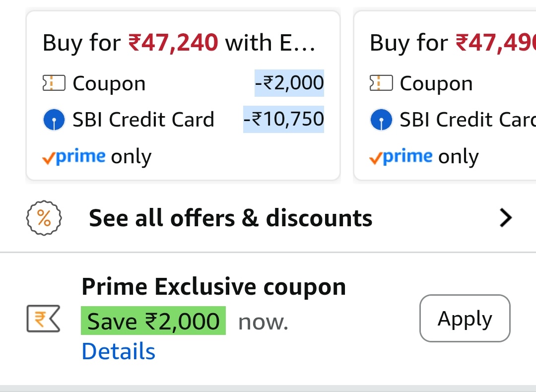
Task: Click the -₹10,750 SBI Credit Card discount
Action: (x=283, y=119)
